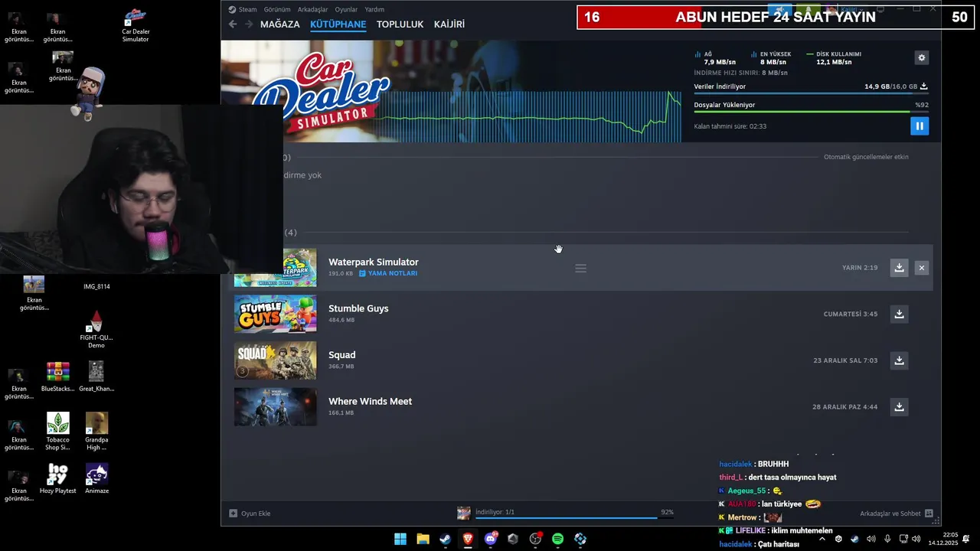980x551 pixels.
Task: Click the 'YARIN 2:19' schedule text
Action: [860, 268]
